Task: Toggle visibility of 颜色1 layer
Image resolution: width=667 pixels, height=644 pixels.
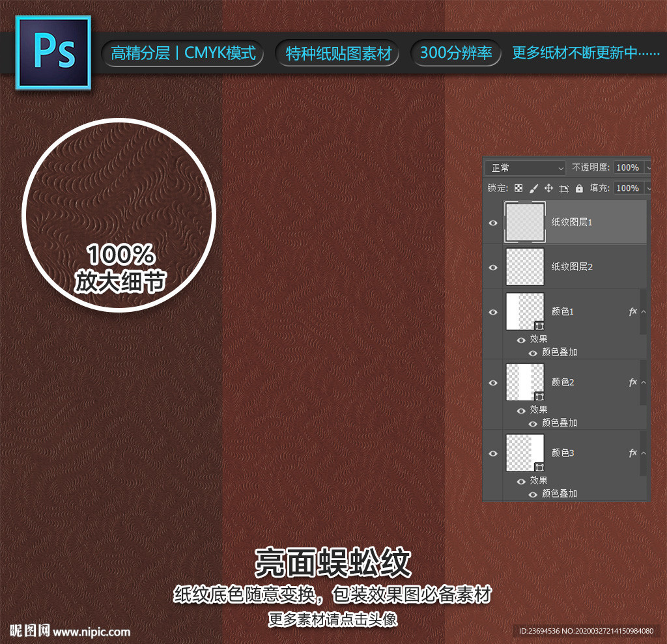Action: coord(493,312)
